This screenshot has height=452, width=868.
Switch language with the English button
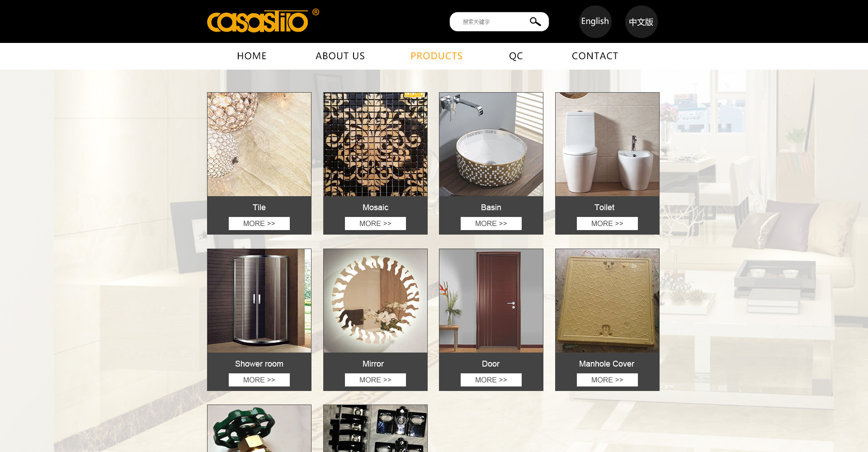click(595, 21)
